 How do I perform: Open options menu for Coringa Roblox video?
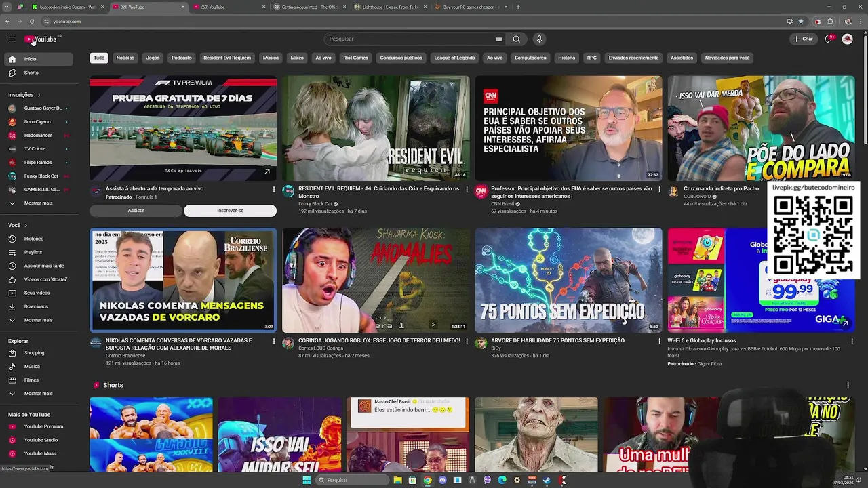[467, 342]
